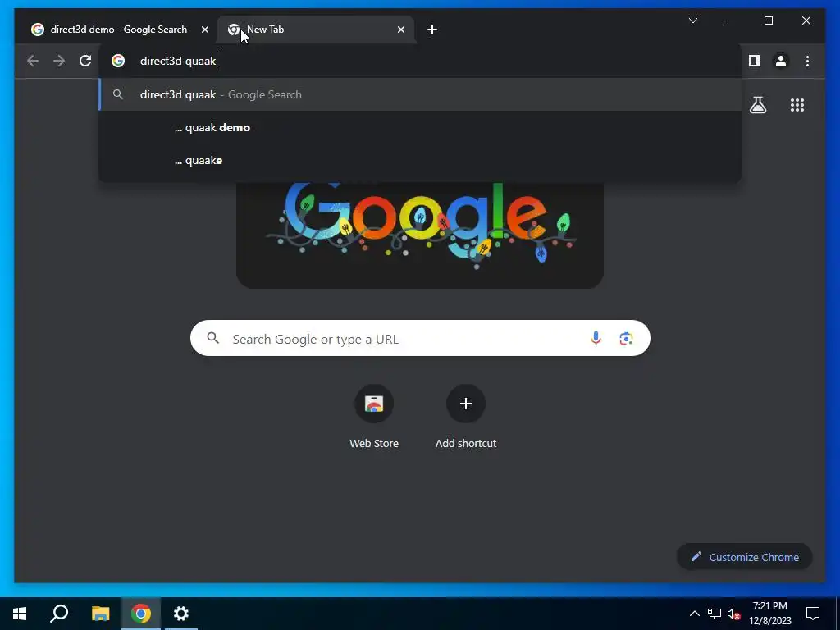Open the Google apps grid
This screenshot has height=630, width=840.
coord(797,105)
